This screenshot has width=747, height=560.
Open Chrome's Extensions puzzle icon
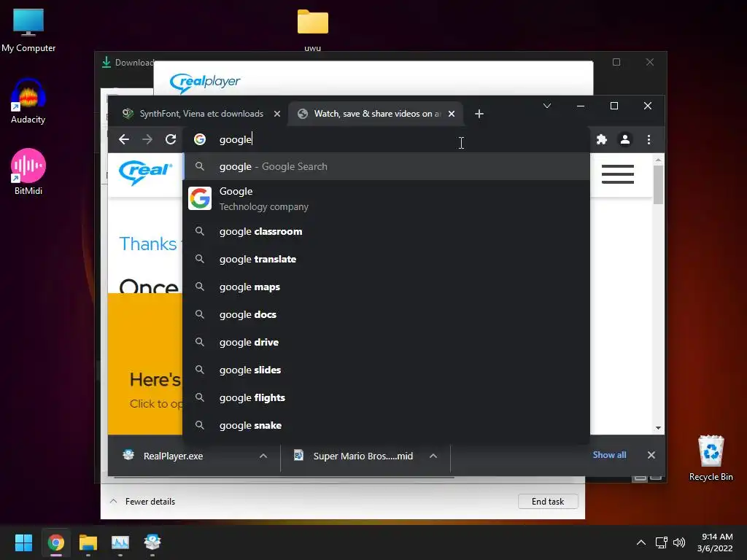(x=602, y=139)
